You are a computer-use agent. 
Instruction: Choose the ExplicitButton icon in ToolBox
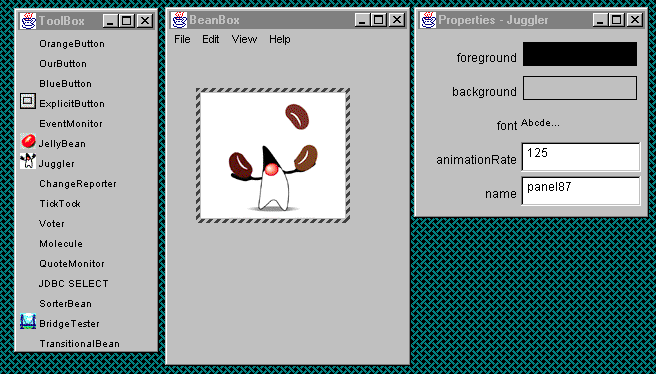coord(28,101)
